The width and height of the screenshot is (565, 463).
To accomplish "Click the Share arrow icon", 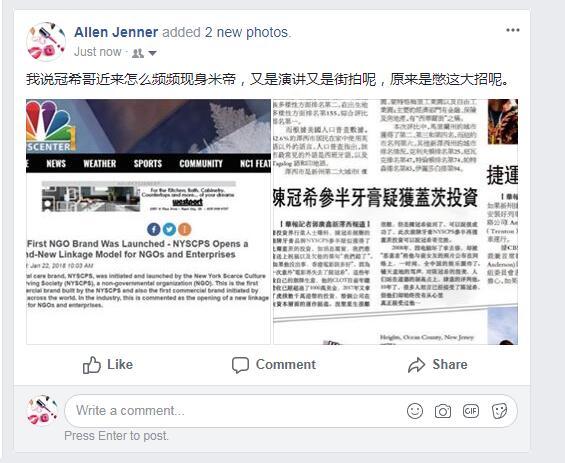I will [417, 365].
